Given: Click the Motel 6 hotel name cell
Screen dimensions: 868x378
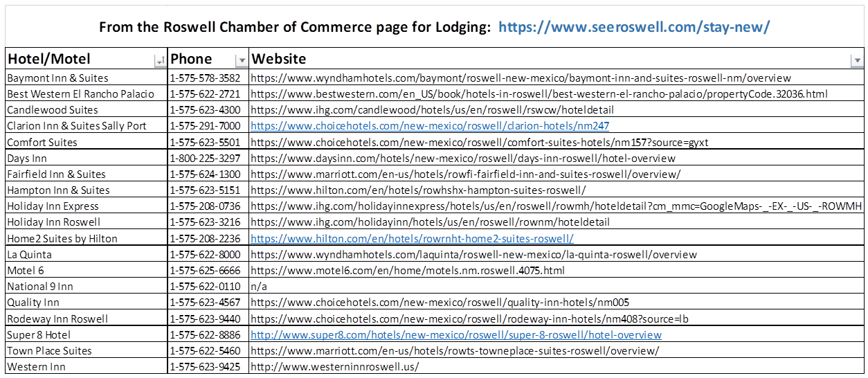Looking at the screenshot, I should point(26,271).
